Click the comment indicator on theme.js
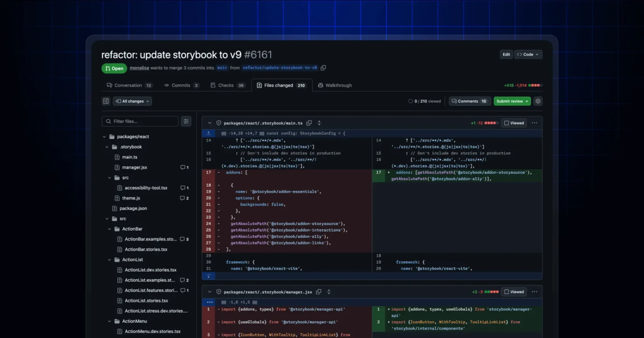The image size is (644, 338). click(x=184, y=198)
